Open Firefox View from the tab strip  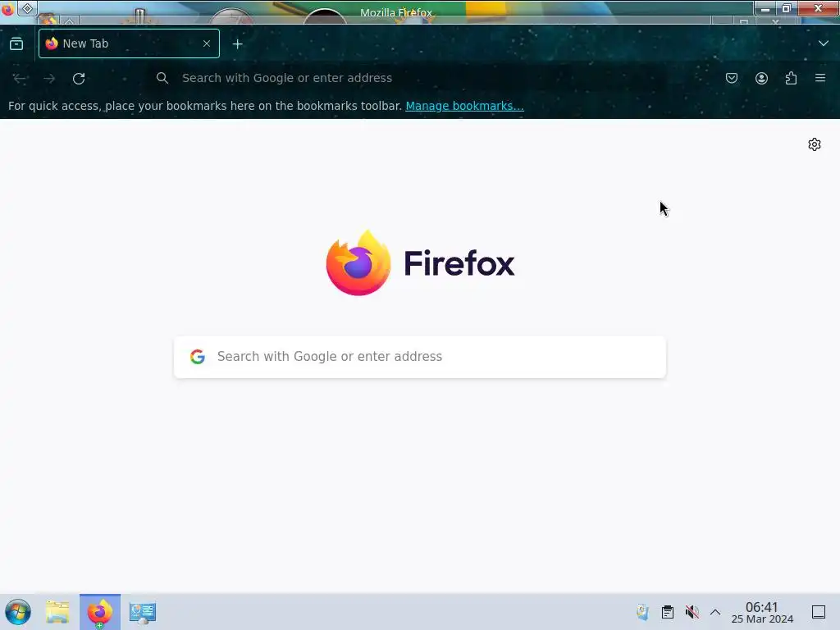(16, 43)
